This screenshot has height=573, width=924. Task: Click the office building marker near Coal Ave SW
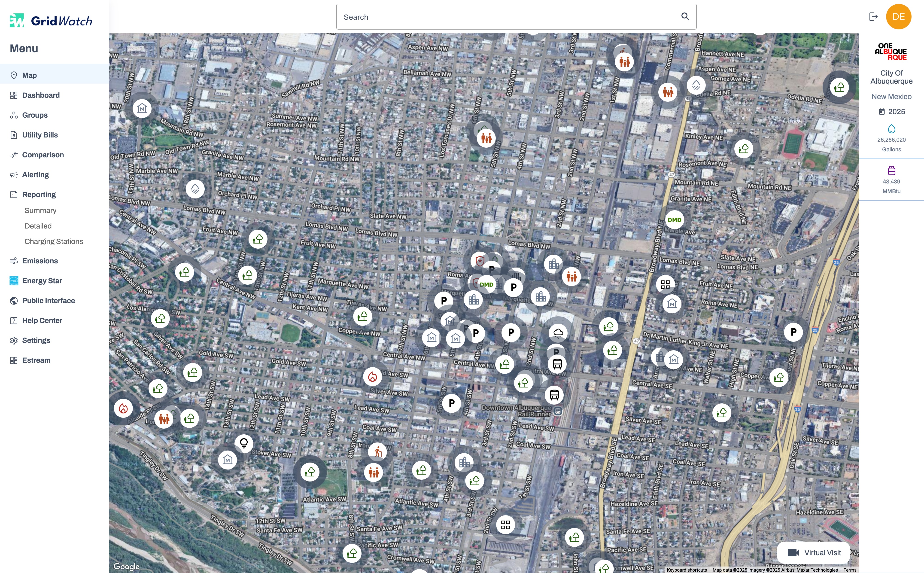pos(464,462)
